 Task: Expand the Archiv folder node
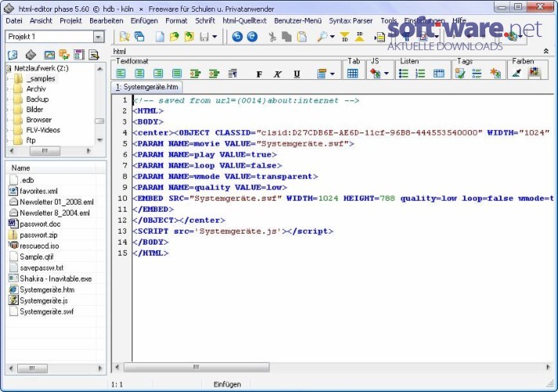[x=8, y=89]
